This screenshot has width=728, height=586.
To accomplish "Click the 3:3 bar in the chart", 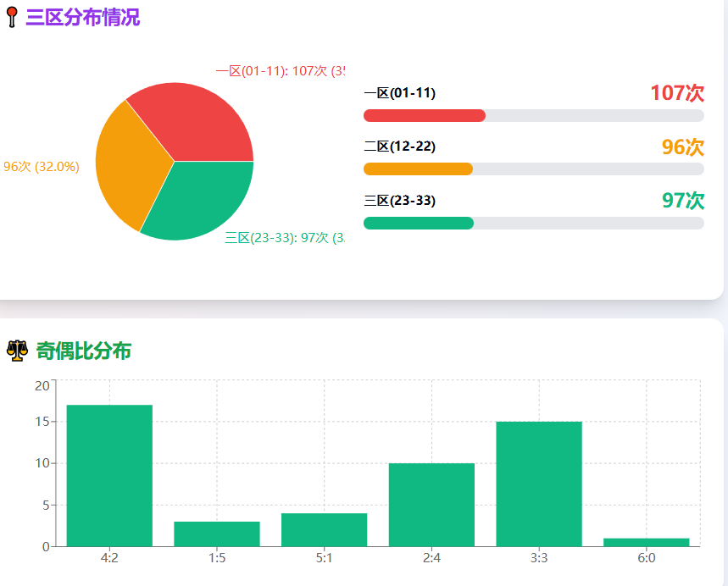I will tap(539, 484).
